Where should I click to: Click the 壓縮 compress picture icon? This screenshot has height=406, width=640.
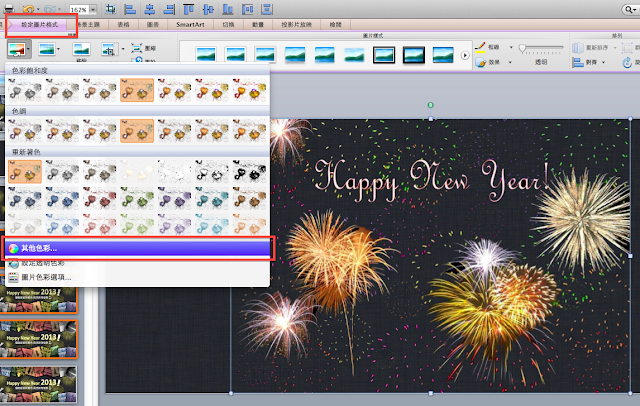tap(136, 48)
